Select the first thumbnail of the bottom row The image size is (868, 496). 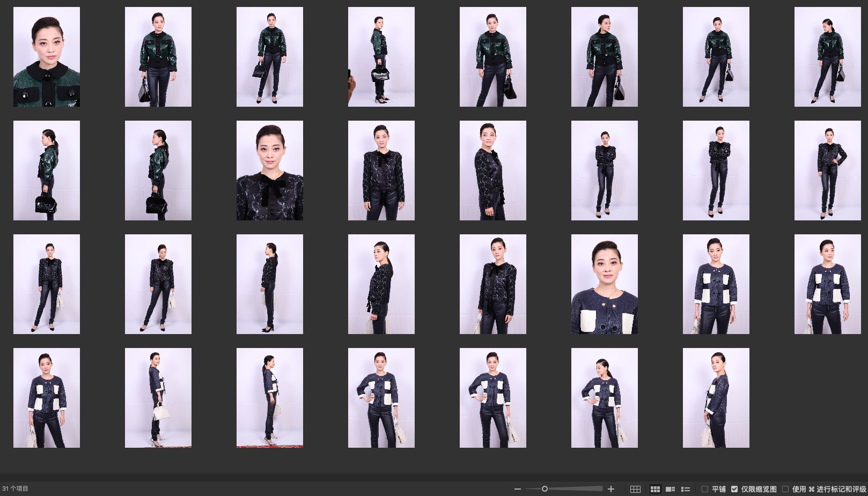pyautogui.click(x=47, y=398)
